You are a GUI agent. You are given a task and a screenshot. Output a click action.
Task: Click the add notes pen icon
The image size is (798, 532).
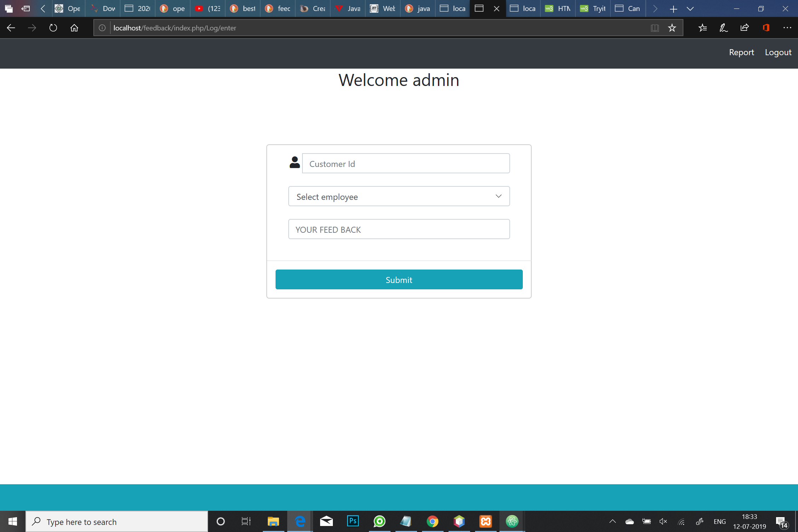pyautogui.click(x=724, y=28)
